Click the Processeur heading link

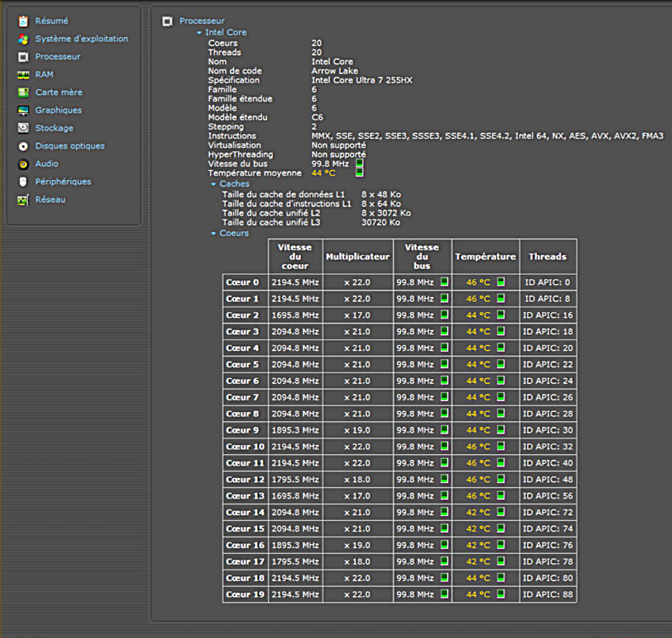click(202, 21)
